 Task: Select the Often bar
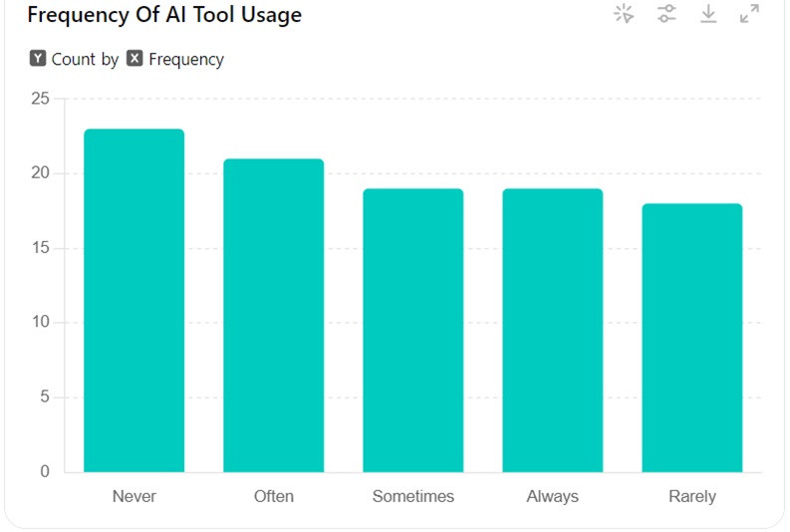pyautogui.click(x=274, y=315)
